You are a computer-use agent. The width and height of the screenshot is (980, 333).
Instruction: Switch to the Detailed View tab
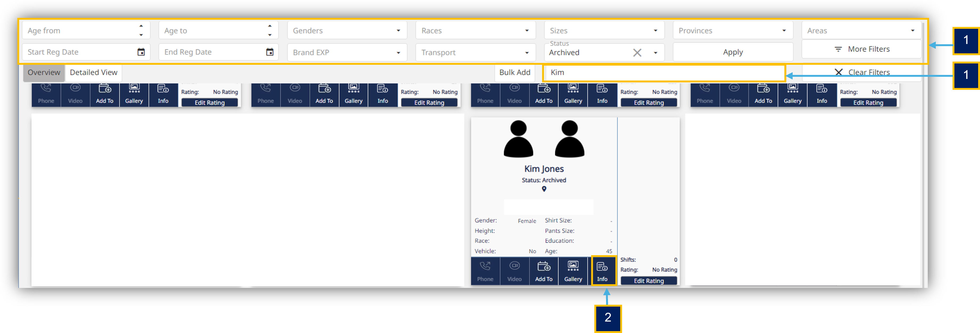[93, 72]
